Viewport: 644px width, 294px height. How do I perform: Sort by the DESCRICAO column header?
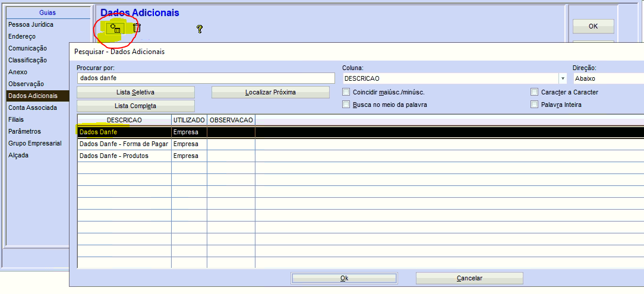(124, 120)
